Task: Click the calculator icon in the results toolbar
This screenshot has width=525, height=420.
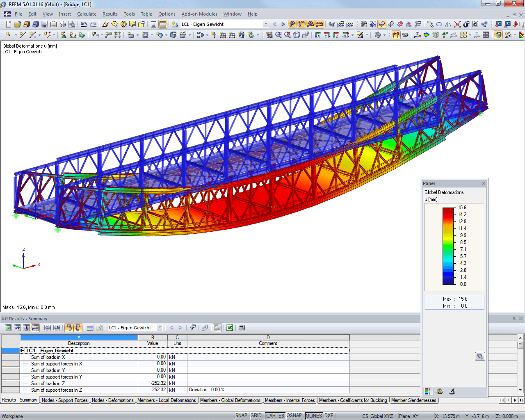Action: coord(242,327)
